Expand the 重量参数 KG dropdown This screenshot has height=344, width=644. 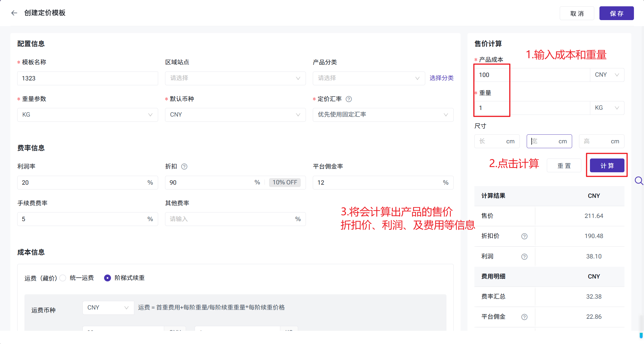pyautogui.click(x=87, y=115)
